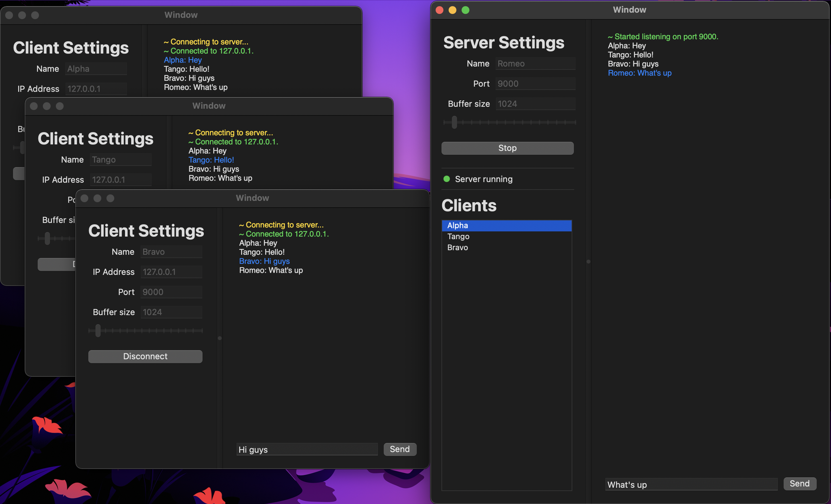The width and height of the screenshot is (831, 504).
Task: Click the server Port field showing 9000
Action: 535,84
